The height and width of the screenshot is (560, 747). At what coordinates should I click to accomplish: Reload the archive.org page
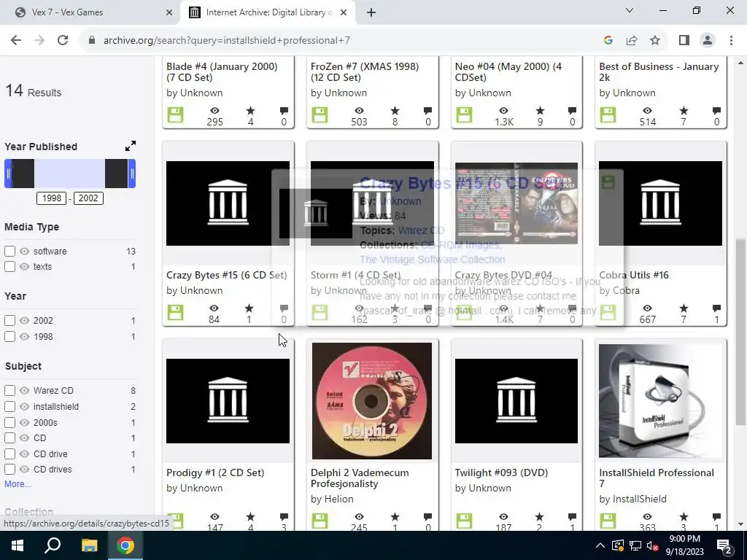click(x=63, y=41)
